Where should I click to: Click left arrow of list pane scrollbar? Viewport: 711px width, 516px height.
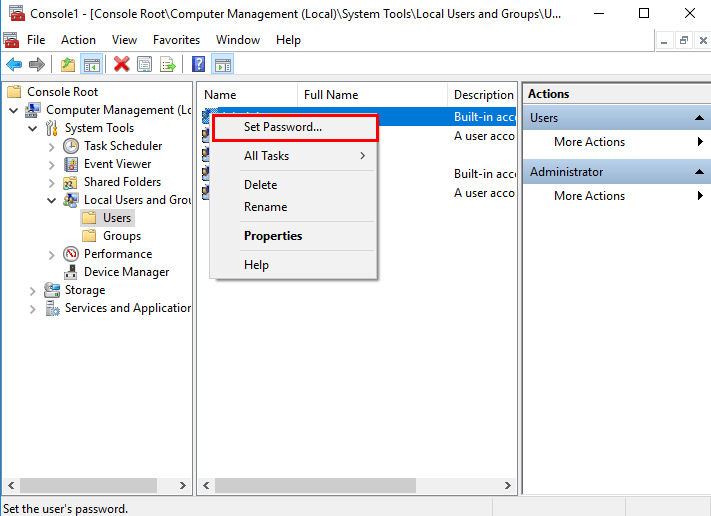(206, 485)
